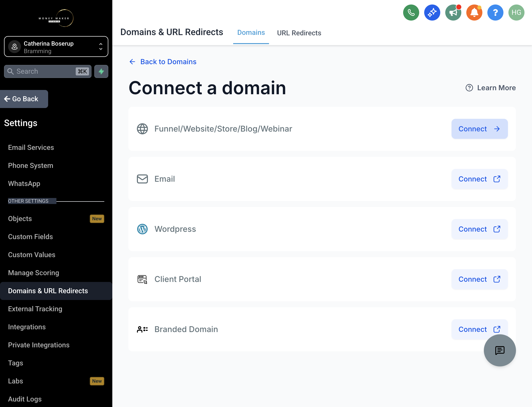Click the green lightning quick actions icon
Image resolution: width=532 pixels, height=407 pixels.
coord(101,71)
